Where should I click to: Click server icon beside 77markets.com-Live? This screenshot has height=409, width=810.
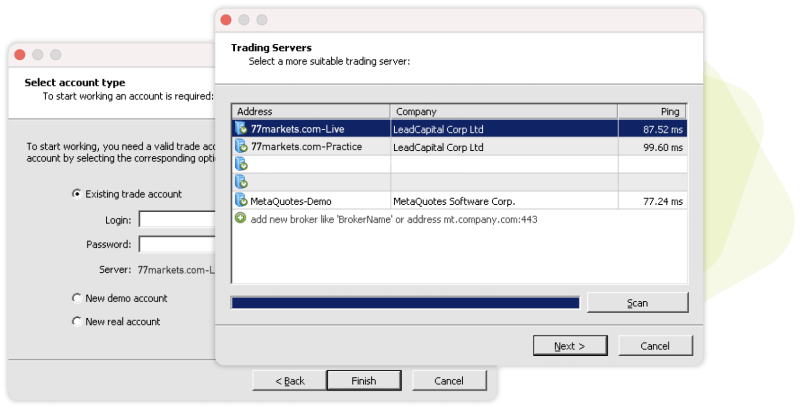241,128
